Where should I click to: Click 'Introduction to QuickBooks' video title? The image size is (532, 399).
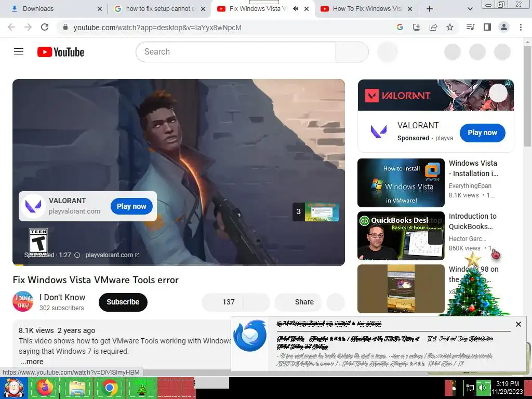[x=472, y=221]
